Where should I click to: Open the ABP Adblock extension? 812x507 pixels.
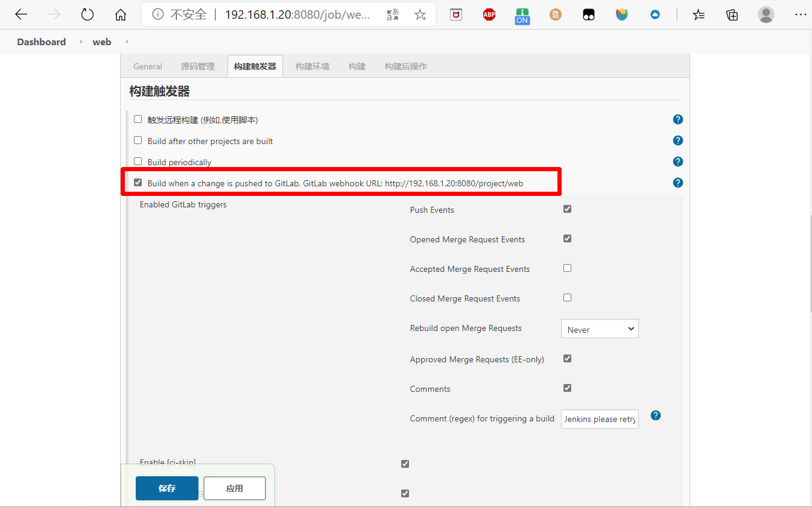tap(489, 14)
